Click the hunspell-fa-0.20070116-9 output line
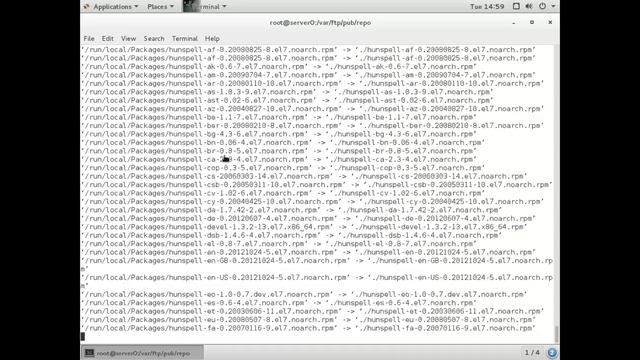 point(308,328)
